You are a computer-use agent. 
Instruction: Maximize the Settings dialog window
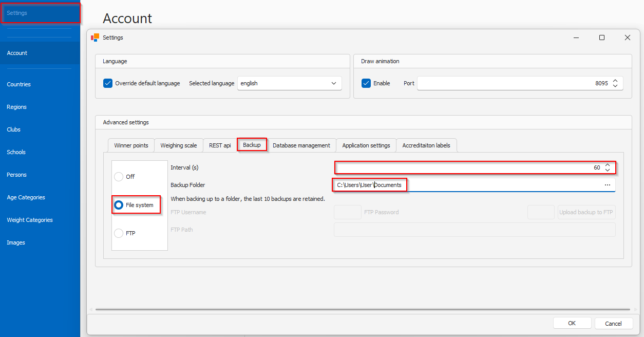[x=602, y=38]
